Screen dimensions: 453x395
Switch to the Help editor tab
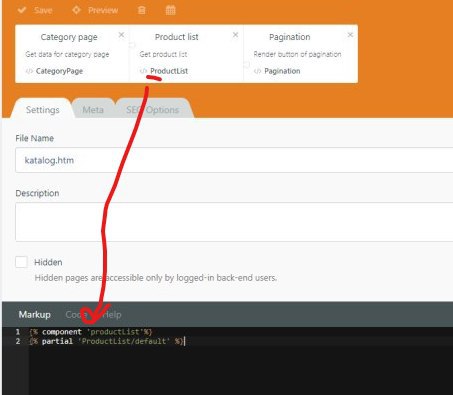point(112,314)
